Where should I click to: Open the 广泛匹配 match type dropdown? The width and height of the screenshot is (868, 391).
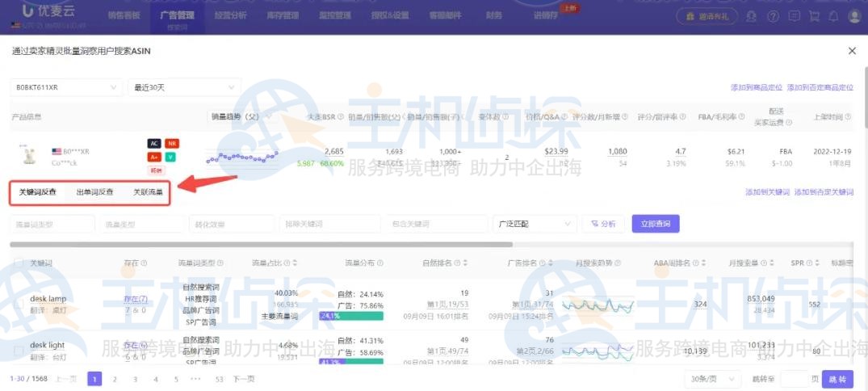(x=535, y=224)
